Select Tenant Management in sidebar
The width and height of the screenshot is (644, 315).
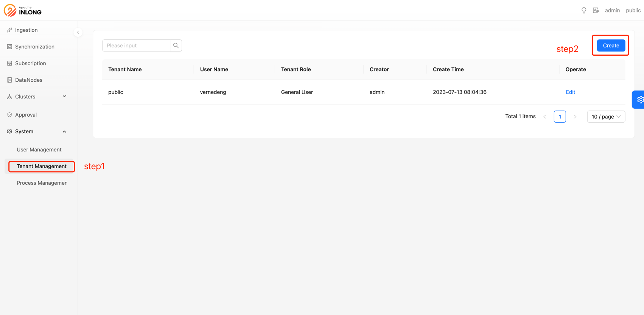pyautogui.click(x=41, y=166)
